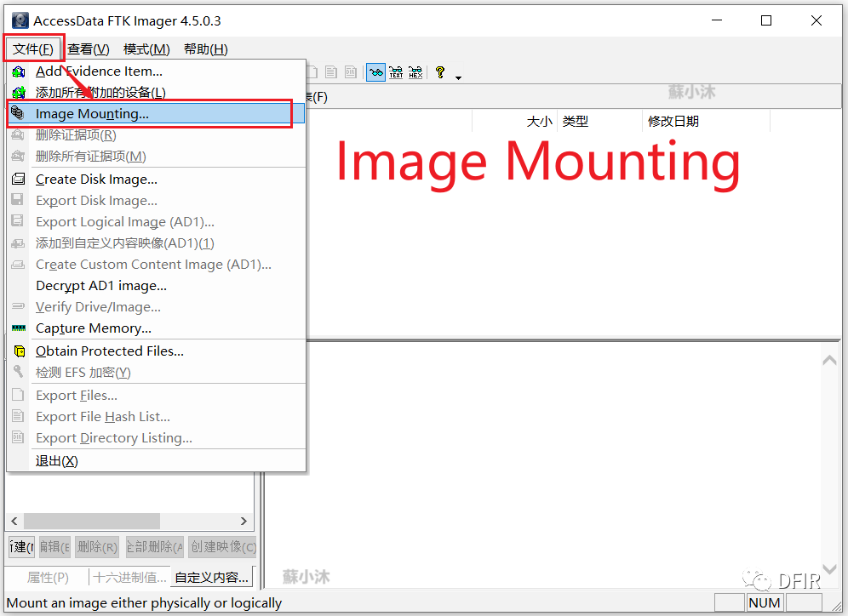The height and width of the screenshot is (616, 848).
Task: Click the horizontal scrollbar right arrow
Action: coord(244,521)
